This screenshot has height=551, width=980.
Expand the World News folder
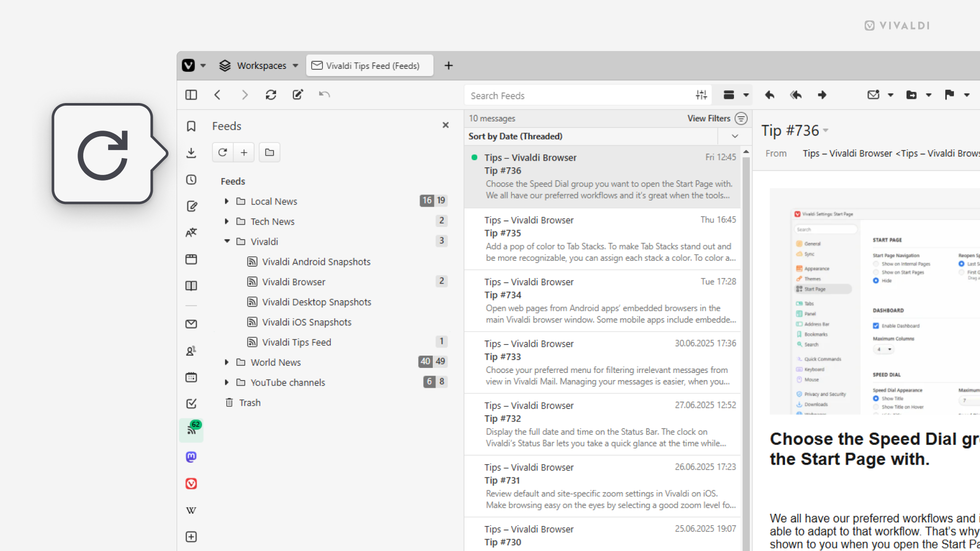[227, 362]
